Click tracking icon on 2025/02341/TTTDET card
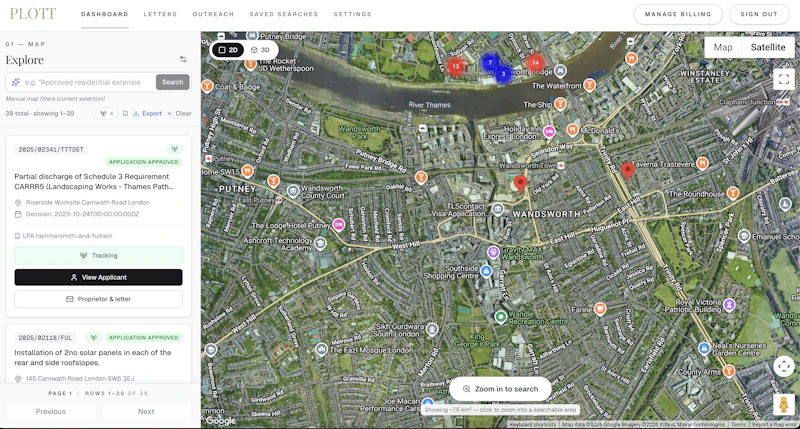This screenshot has width=800, height=429. (x=174, y=149)
